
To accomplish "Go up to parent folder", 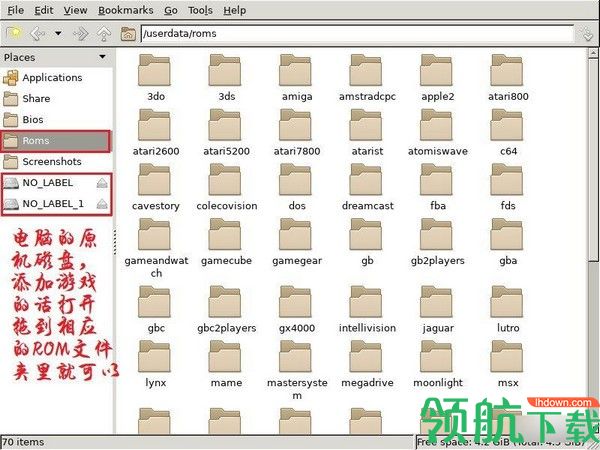I will click(x=104, y=34).
